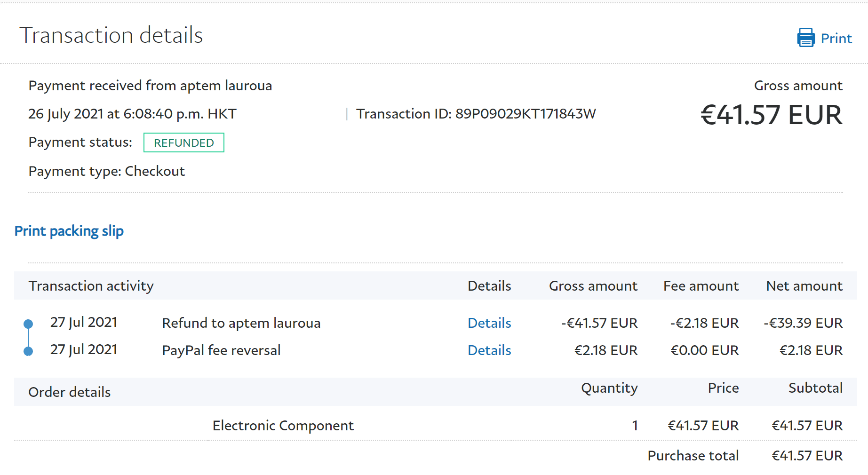Click the Transaction details heading
The image size is (868, 475).
[x=111, y=35]
